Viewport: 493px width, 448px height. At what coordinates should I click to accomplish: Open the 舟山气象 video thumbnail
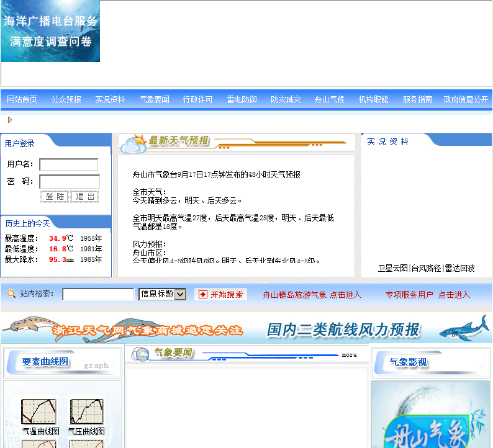[x=430, y=414]
